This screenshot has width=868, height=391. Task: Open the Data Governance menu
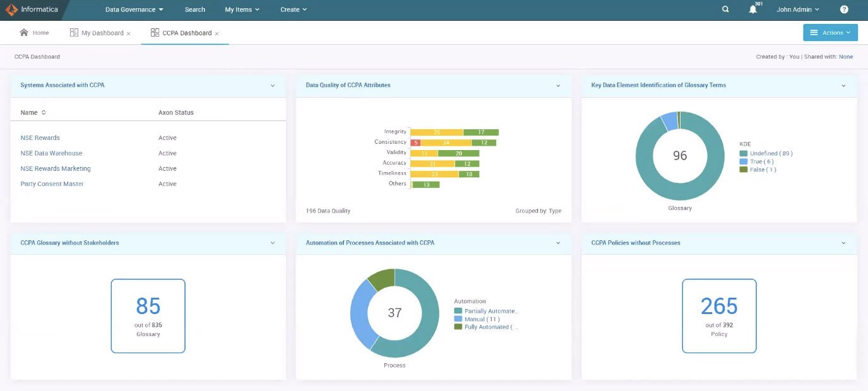[x=134, y=9]
